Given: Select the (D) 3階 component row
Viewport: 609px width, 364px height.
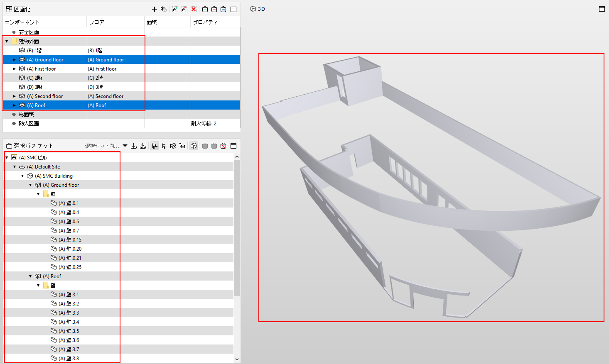Looking at the screenshot, I should [121, 87].
